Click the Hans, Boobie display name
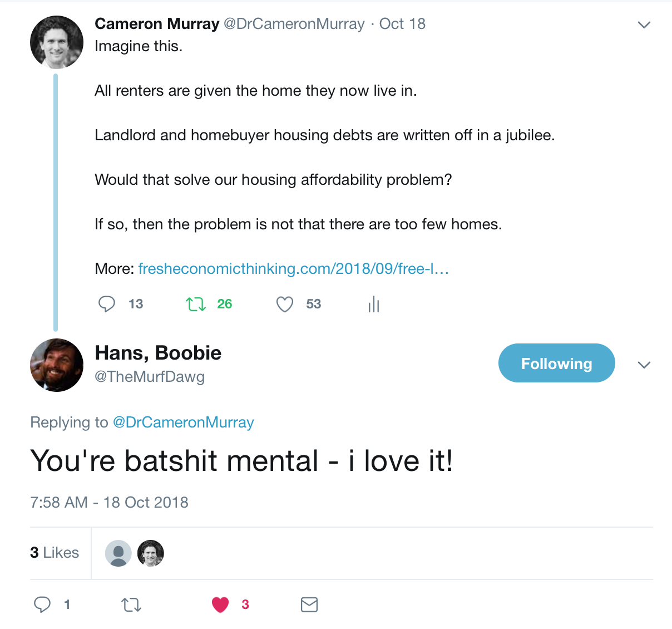Viewport: 672px width, 629px height. pyautogui.click(x=158, y=353)
